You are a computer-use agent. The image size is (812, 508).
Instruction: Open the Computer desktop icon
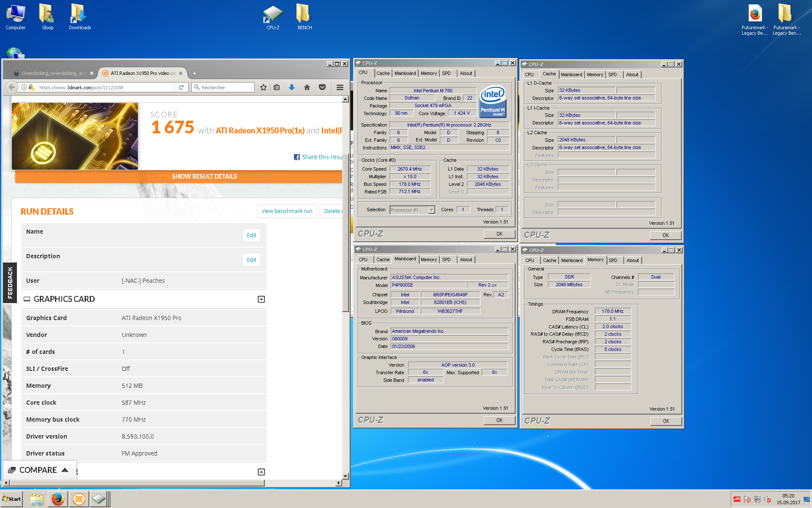[16, 17]
